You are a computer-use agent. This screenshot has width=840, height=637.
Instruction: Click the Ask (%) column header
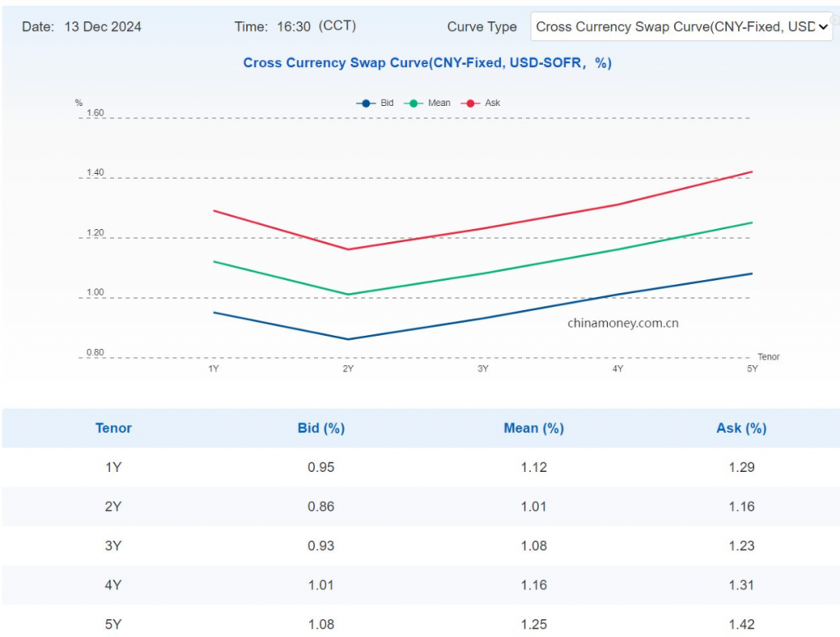point(741,428)
